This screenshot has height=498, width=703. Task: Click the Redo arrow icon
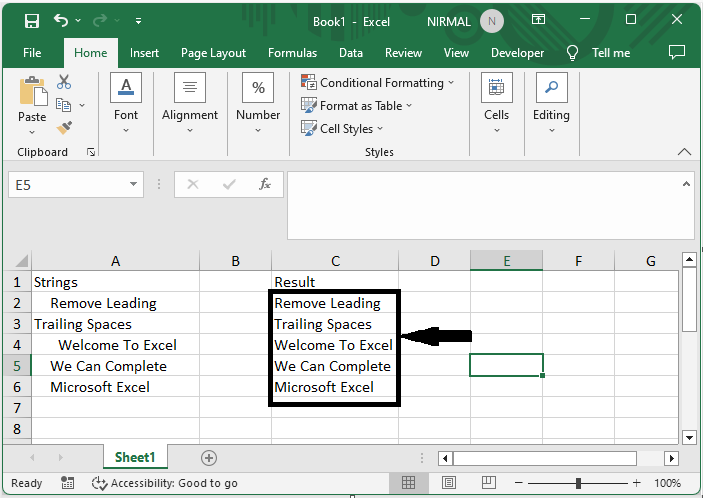pos(100,20)
